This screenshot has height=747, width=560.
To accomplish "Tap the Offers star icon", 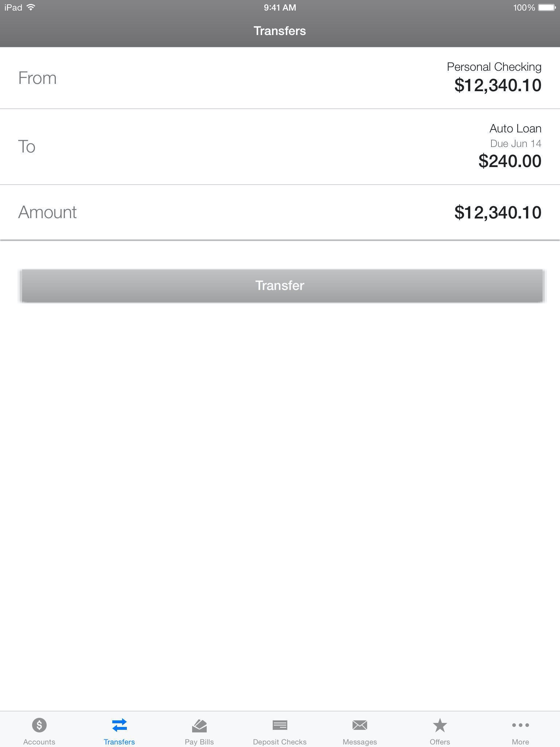I will coord(440,725).
